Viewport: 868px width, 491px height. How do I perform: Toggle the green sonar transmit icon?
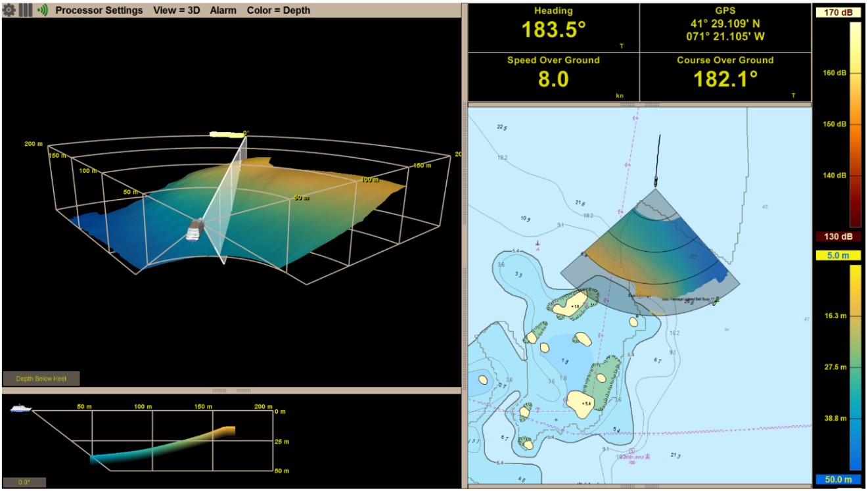click(43, 11)
